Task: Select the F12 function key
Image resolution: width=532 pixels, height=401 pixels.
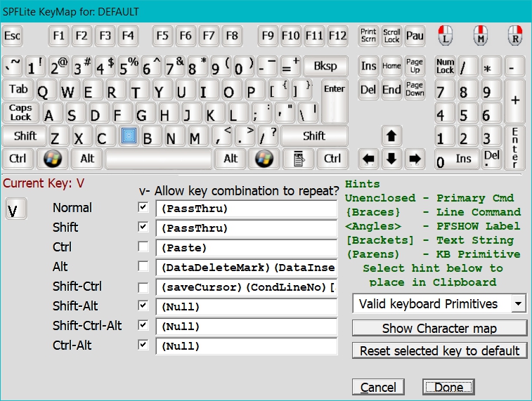Action: 337,36
